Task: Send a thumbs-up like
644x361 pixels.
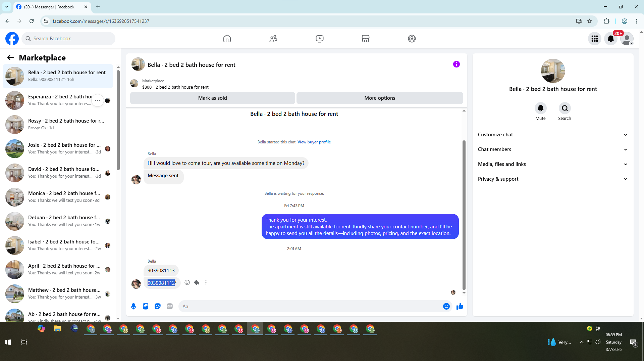Action: [460, 306]
